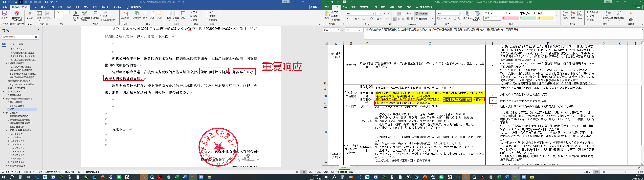
Task: Open the Excel Name Box dropdown for D10
Action: click(338, 30)
